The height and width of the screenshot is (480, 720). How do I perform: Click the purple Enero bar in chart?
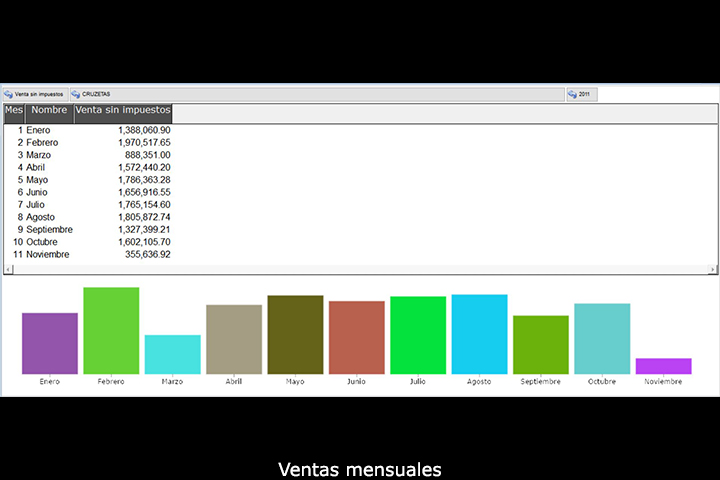tap(50, 343)
